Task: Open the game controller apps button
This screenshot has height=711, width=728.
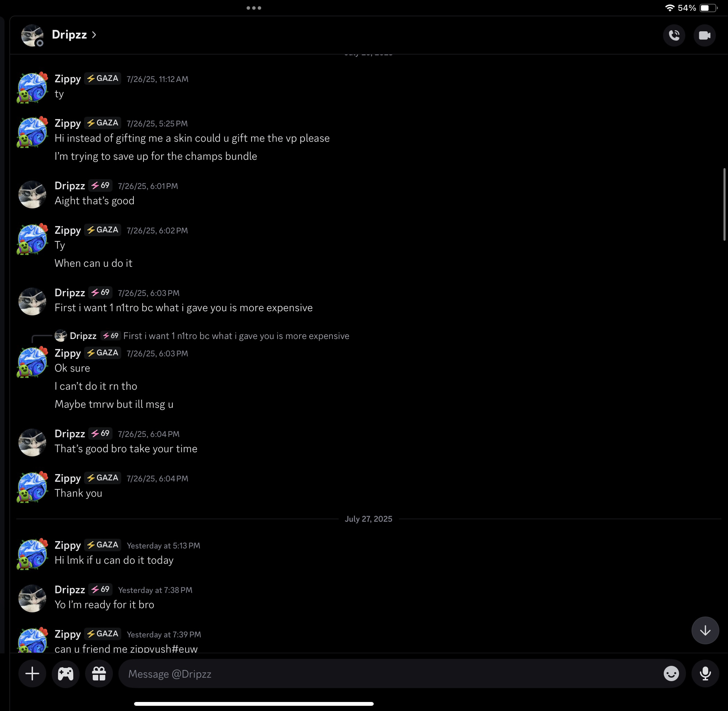Action: [x=66, y=673]
